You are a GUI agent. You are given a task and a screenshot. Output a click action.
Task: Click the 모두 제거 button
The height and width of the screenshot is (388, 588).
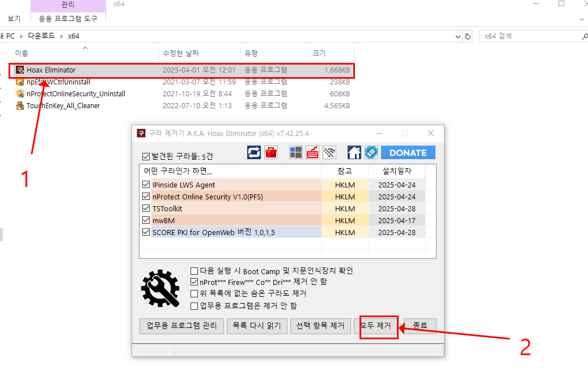377,326
